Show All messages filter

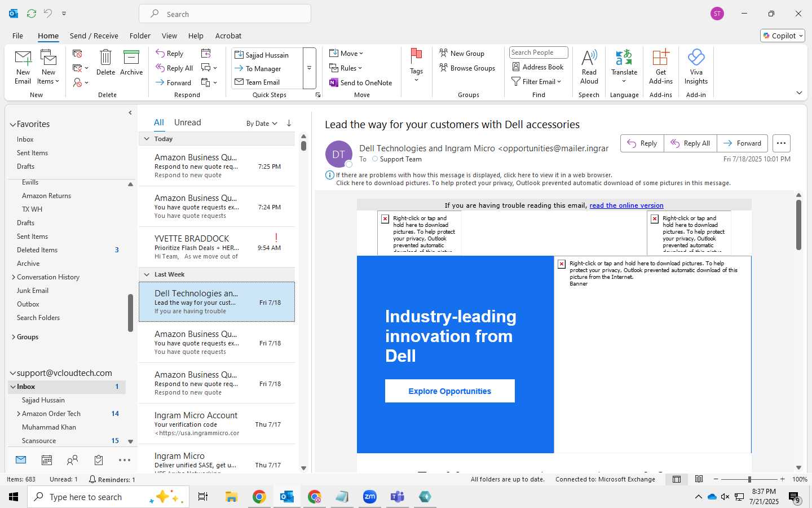[159, 122]
